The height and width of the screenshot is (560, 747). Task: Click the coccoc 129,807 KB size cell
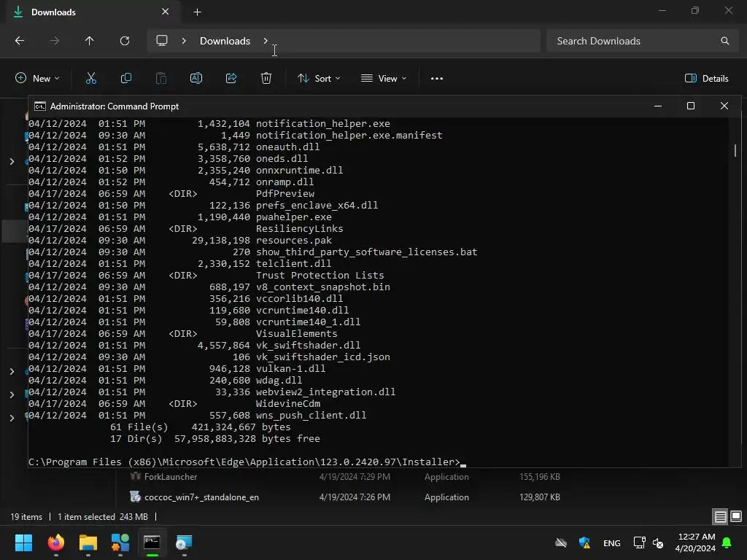539,497
